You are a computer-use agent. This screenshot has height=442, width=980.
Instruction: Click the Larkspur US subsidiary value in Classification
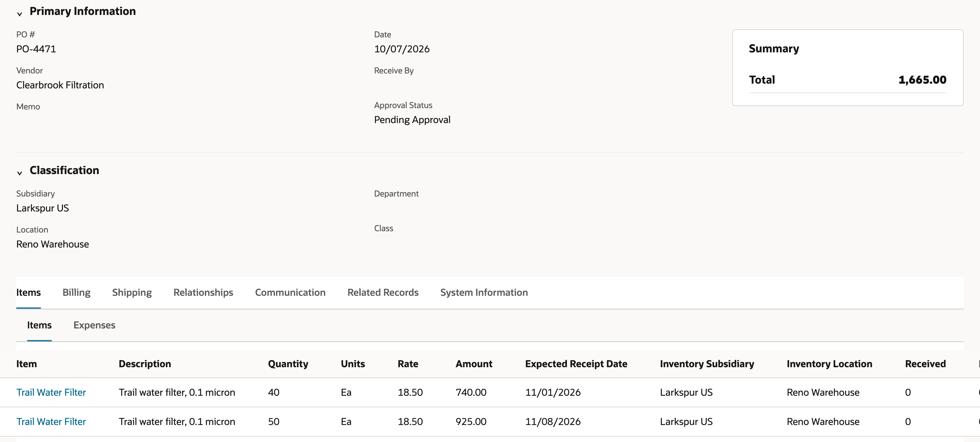tap(43, 208)
